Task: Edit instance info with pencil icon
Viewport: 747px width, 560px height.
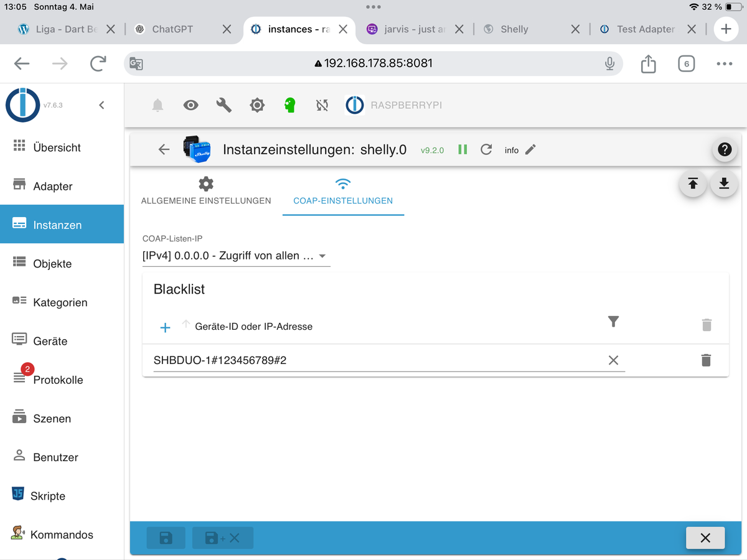Action: tap(530, 149)
